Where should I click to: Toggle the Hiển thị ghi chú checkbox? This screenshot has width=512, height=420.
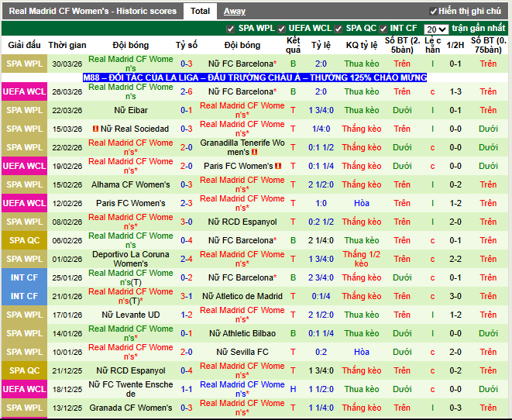coord(433,12)
